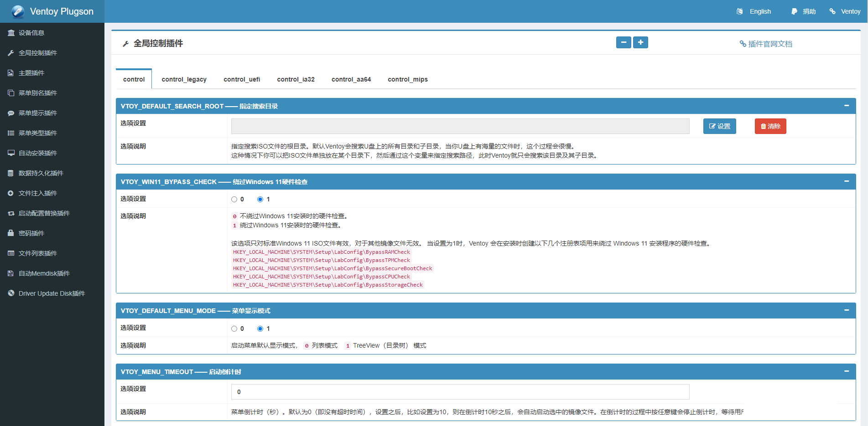Click the language icon next to English
The width and height of the screenshot is (868, 426).
pyautogui.click(x=740, y=11)
